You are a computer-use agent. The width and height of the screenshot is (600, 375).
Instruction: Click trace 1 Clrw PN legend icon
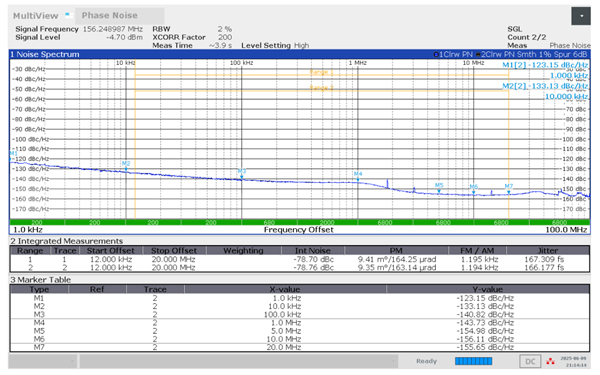(436, 54)
